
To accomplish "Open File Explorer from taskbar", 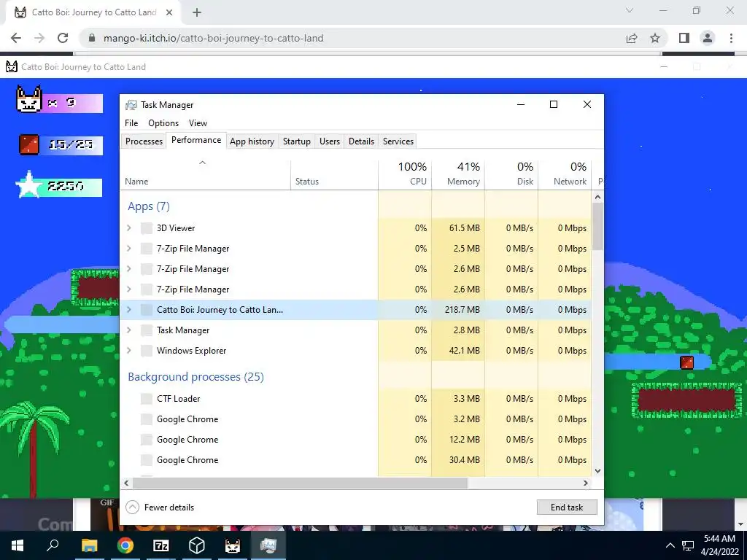I will [x=89, y=545].
